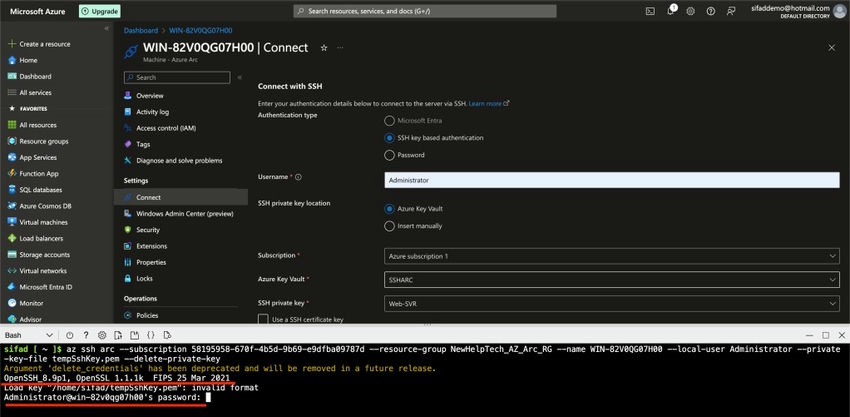Click the top search resources box

click(425, 11)
